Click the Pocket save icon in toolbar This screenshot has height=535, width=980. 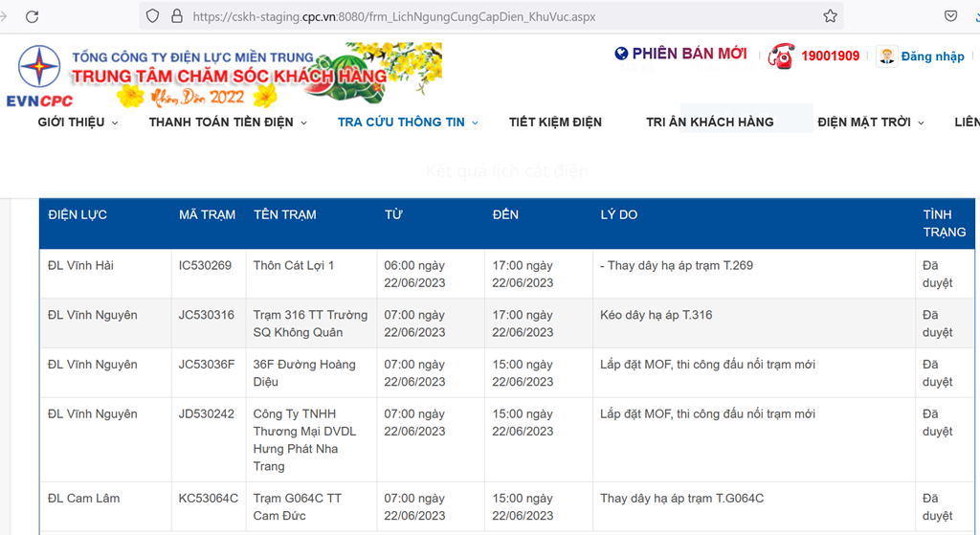[x=950, y=16]
